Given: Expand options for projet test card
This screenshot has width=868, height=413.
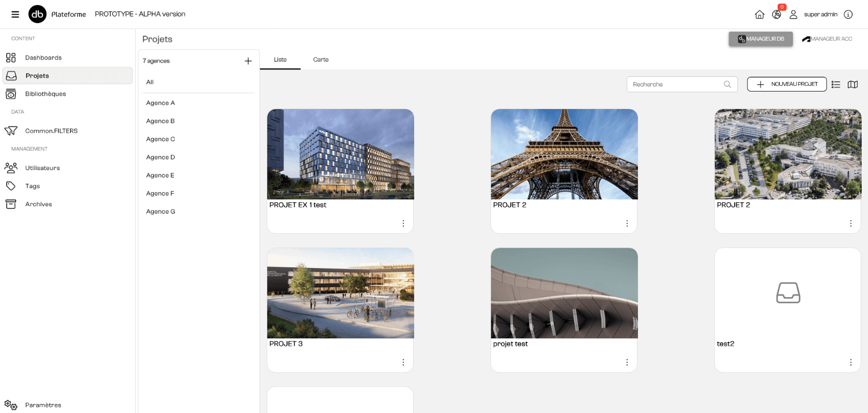Looking at the screenshot, I should (x=627, y=362).
